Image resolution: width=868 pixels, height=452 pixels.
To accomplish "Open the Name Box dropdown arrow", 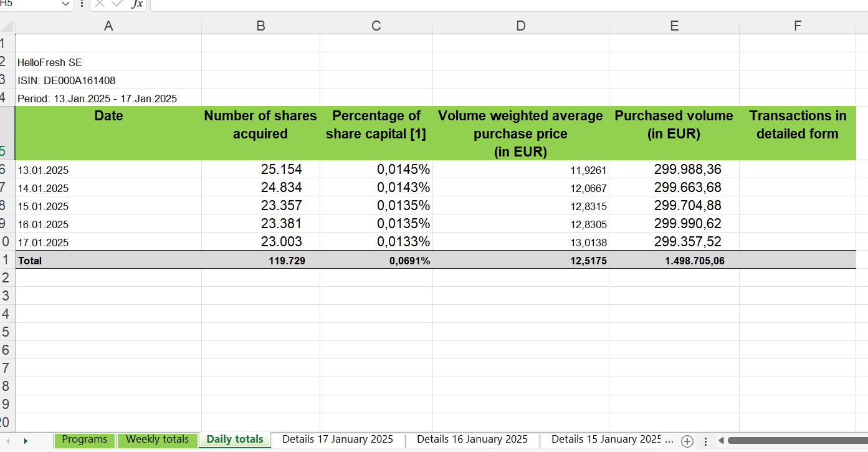I will click(67, 4).
